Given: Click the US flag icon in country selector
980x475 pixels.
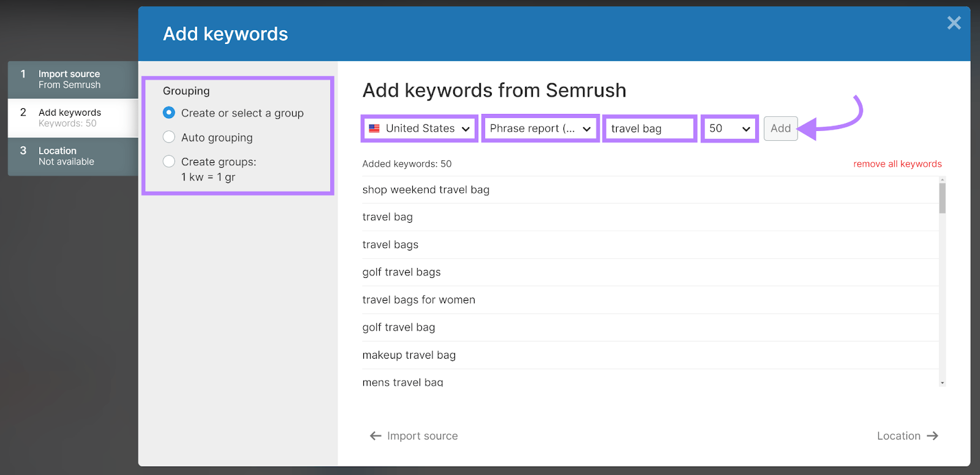Looking at the screenshot, I should pos(374,129).
